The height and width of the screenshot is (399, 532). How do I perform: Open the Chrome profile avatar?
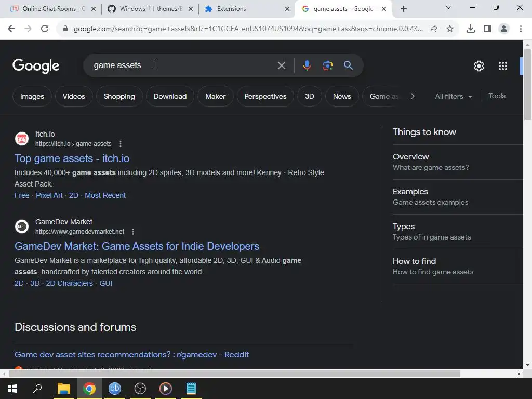(x=504, y=29)
